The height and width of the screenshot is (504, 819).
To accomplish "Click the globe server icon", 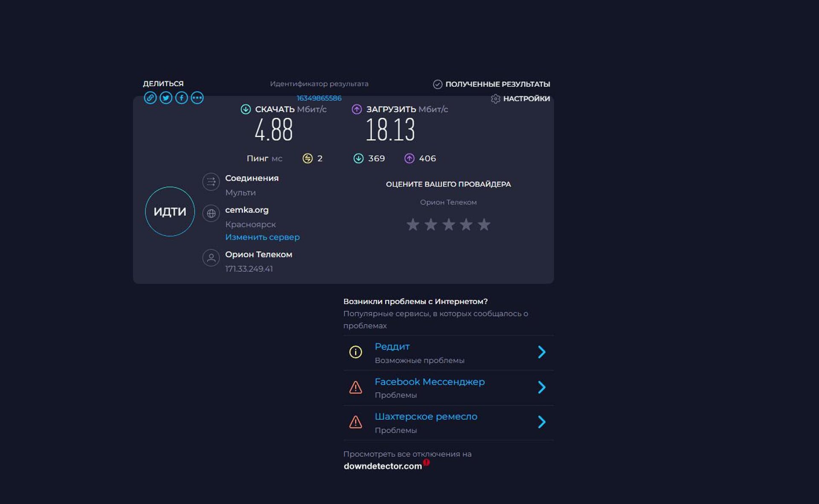I will pos(211,213).
